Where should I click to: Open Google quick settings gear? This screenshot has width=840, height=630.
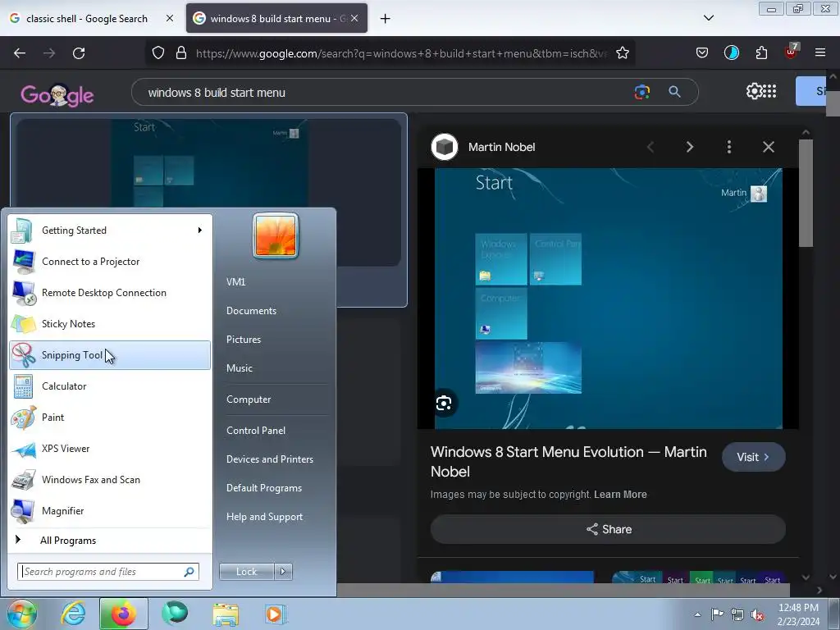pos(754,91)
